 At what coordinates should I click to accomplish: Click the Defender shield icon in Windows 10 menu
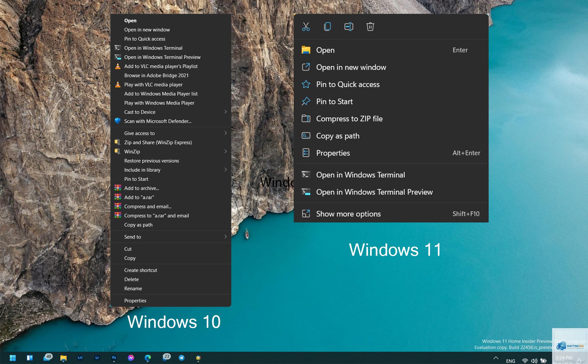118,121
